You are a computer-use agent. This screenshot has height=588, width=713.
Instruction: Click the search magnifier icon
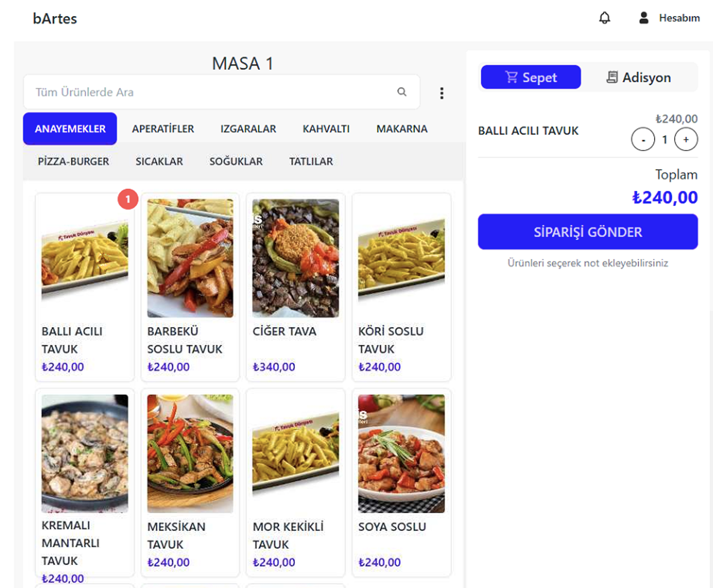pyautogui.click(x=402, y=92)
